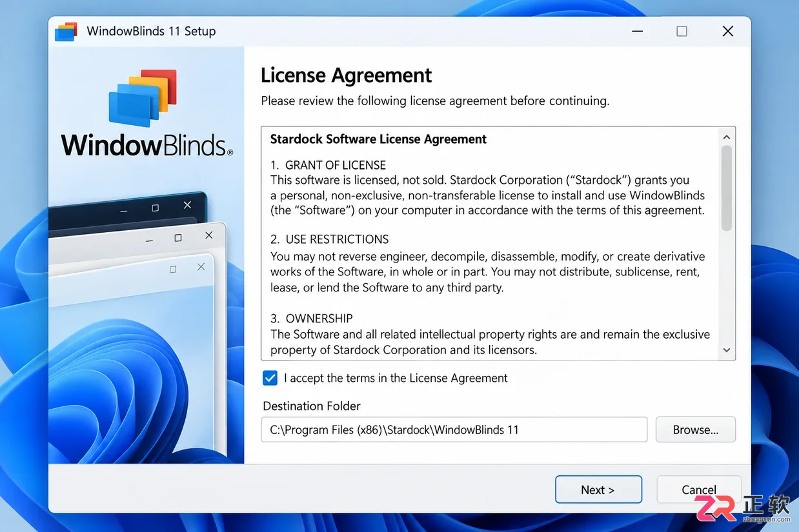Click the Destination Folder path field
Image resolution: width=799 pixels, height=532 pixels.
point(454,429)
